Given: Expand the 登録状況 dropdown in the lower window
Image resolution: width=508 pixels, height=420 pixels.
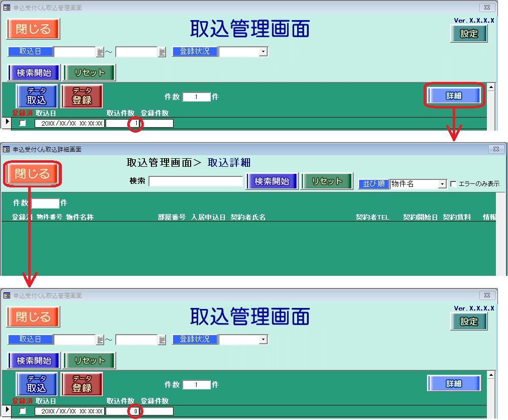Looking at the screenshot, I should tap(263, 340).
